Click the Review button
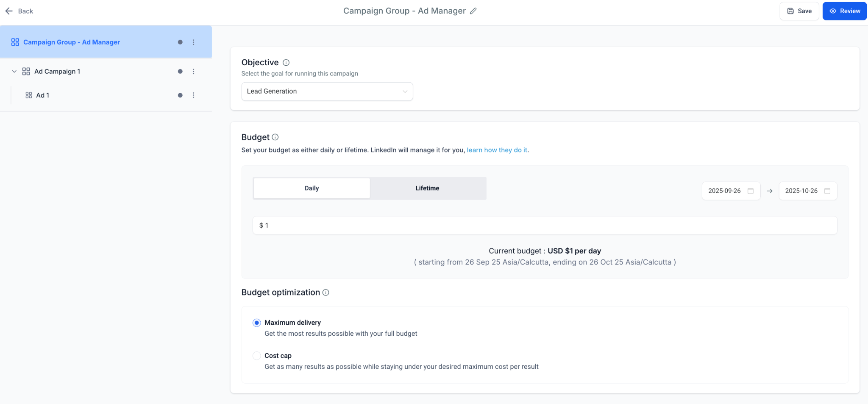868x404 pixels. [844, 11]
